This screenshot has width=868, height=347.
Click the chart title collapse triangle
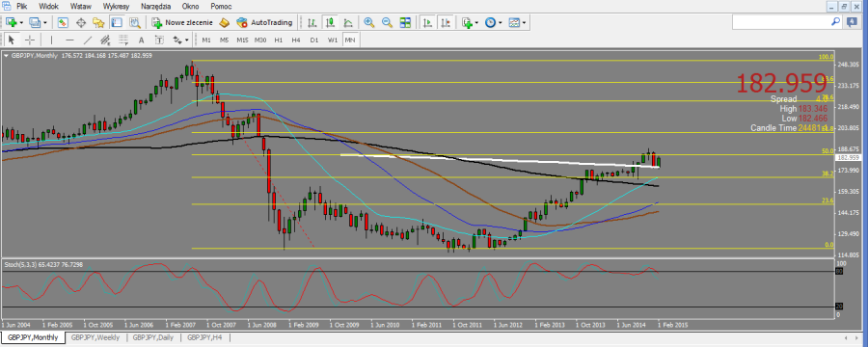pyautogui.click(x=6, y=55)
